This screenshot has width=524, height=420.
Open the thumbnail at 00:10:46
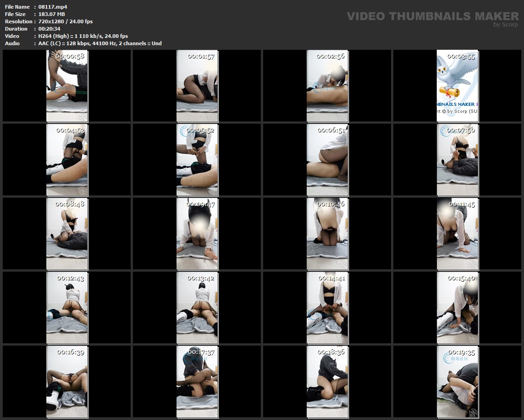click(x=327, y=234)
